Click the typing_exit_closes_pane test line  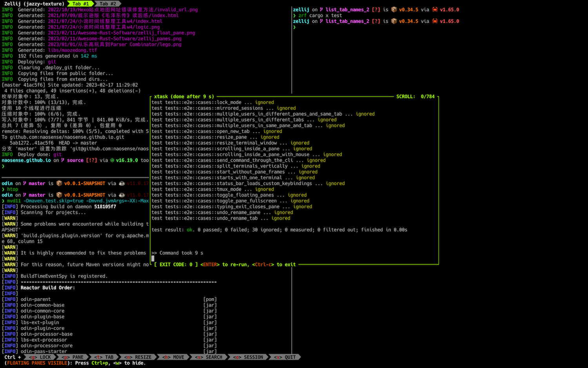pyautogui.click(x=232, y=207)
